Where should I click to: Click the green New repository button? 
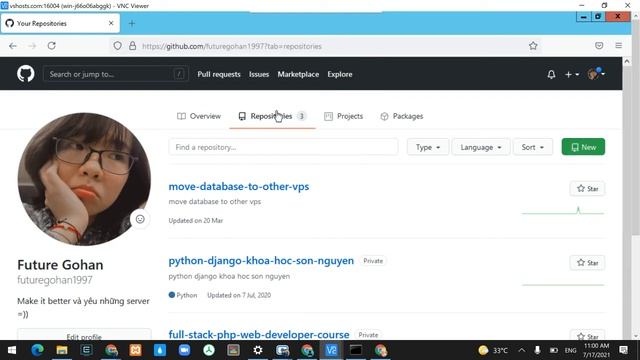pyautogui.click(x=583, y=147)
